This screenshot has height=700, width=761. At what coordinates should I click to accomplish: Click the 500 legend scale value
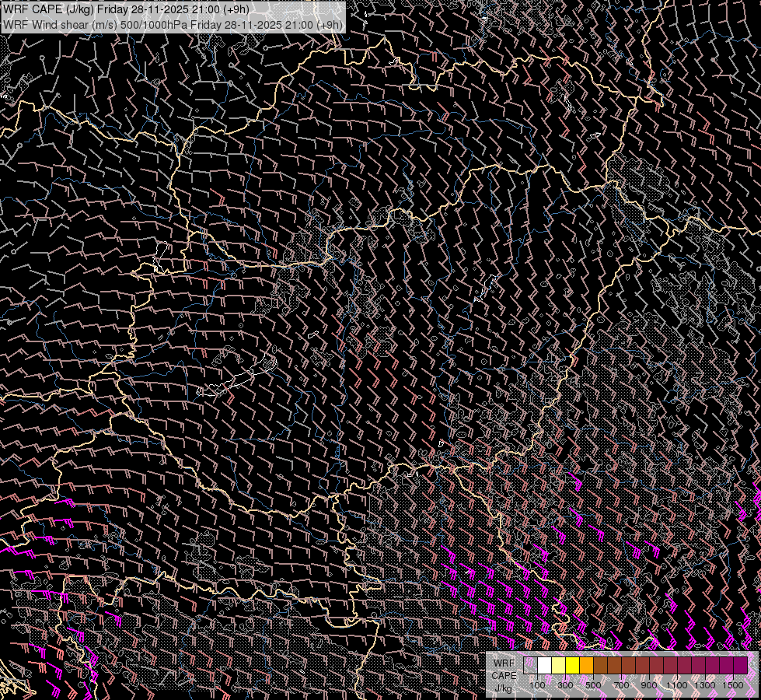coord(593,685)
